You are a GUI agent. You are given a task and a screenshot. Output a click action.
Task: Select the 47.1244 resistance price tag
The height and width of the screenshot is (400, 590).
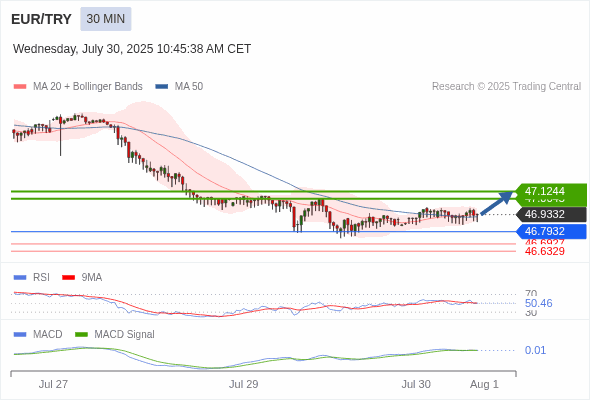click(x=551, y=191)
